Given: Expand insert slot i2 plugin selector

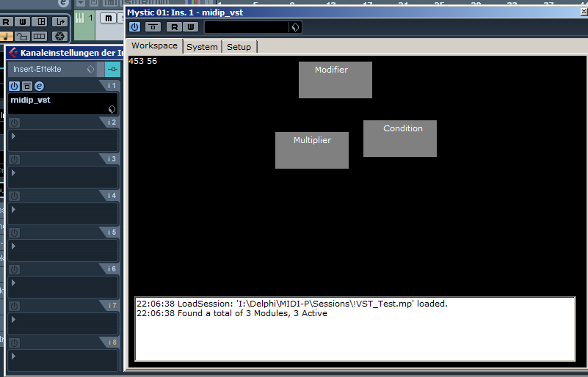Looking at the screenshot, I should [13, 136].
